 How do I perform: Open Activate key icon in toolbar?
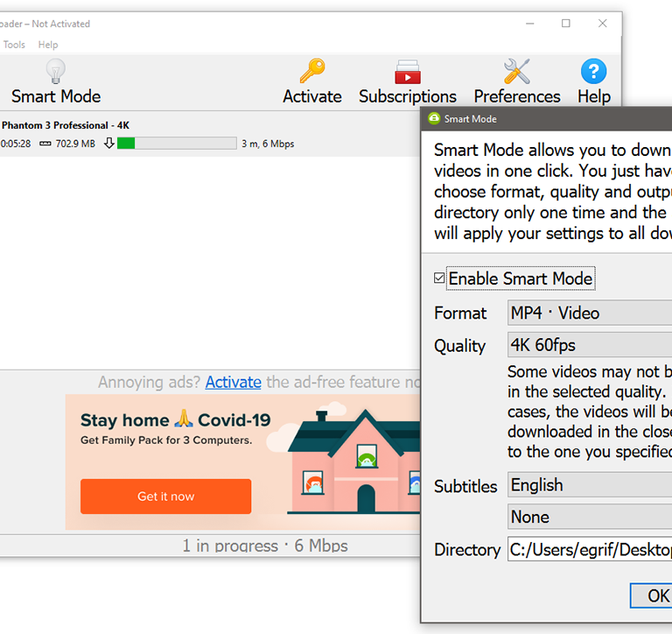(x=312, y=71)
